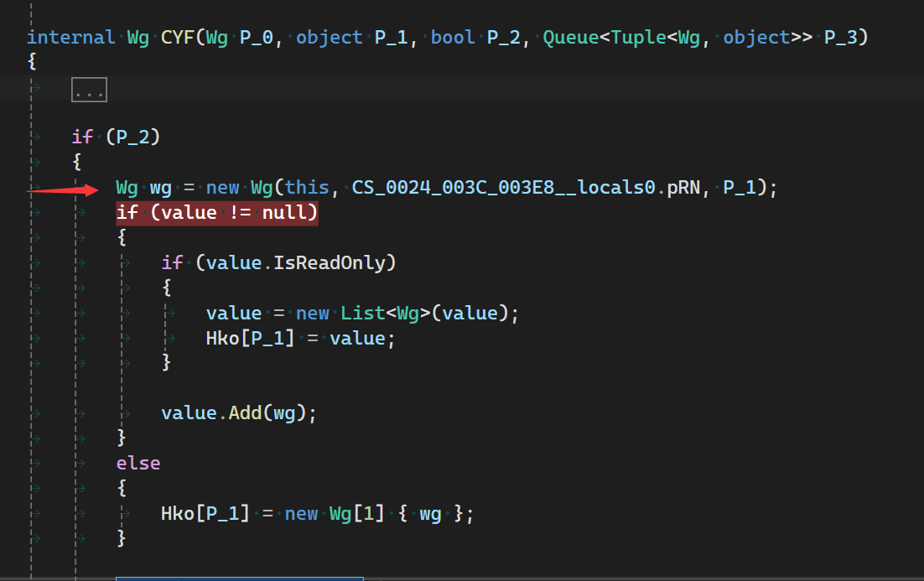The width and height of the screenshot is (924, 581).
Task: Select the 'internal' keyword in method signature
Action: 70,38
